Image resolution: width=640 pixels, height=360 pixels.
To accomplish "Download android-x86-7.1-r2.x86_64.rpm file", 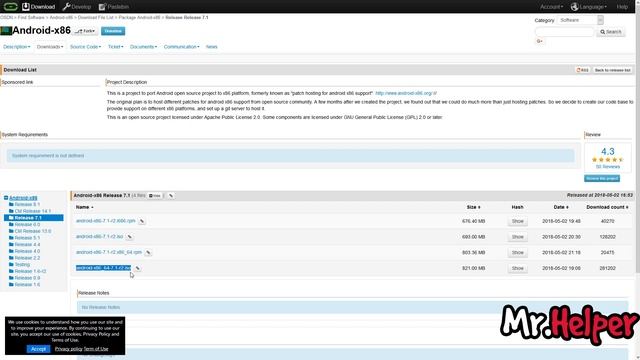I will (109, 252).
